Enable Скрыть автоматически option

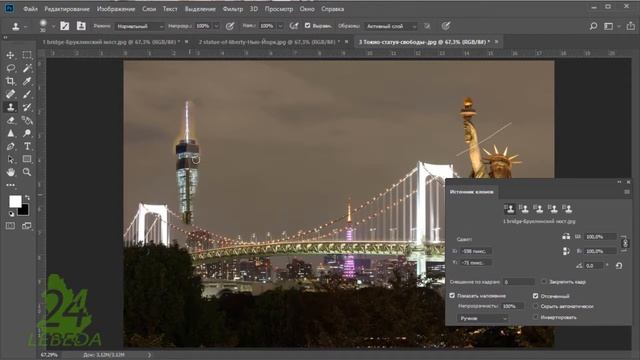click(536, 306)
